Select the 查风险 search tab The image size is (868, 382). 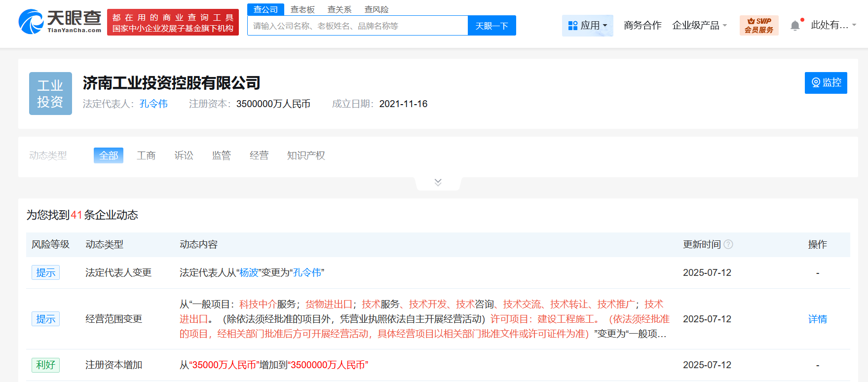[x=377, y=9]
